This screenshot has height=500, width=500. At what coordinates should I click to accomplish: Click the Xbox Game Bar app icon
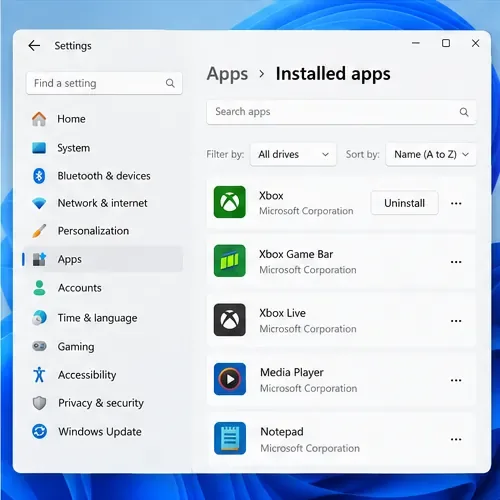(230, 261)
